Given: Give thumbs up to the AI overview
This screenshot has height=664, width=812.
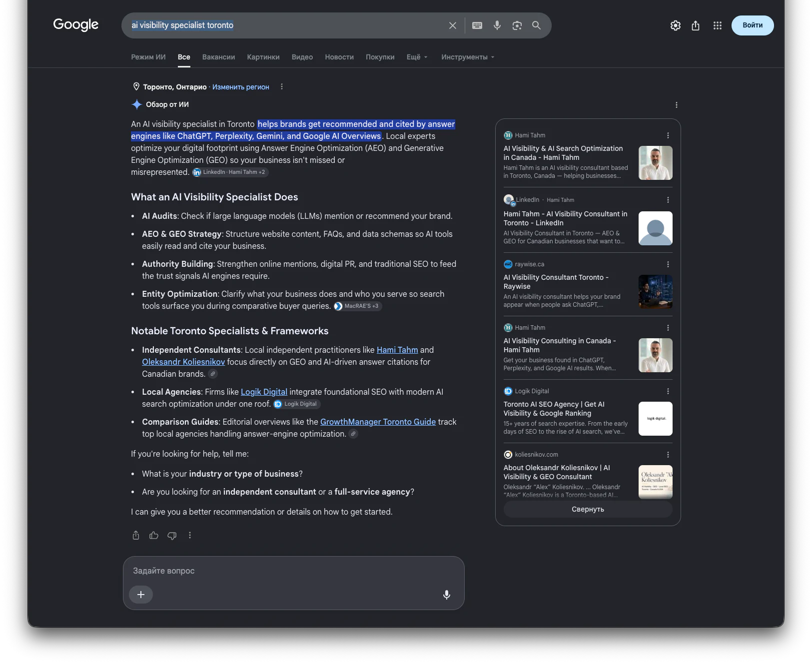Looking at the screenshot, I should pyautogui.click(x=154, y=536).
